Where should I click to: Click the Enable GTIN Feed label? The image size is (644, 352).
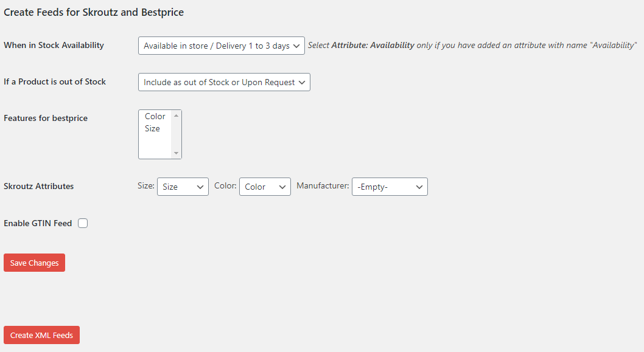[x=38, y=223]
